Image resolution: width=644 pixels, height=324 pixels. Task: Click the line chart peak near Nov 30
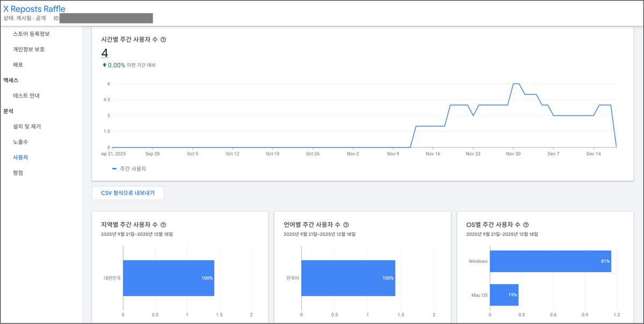click(516, 84)
